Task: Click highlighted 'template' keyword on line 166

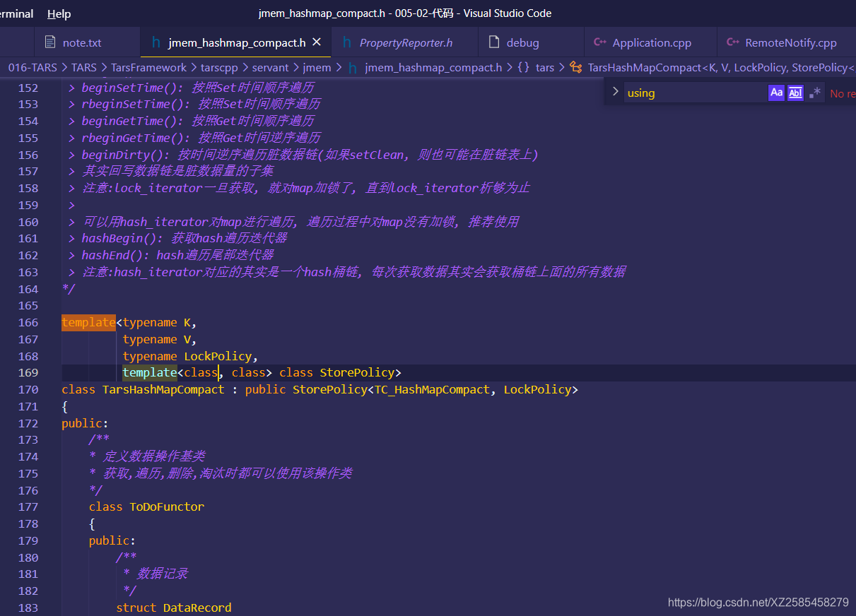Action: [x=89, y=322]
